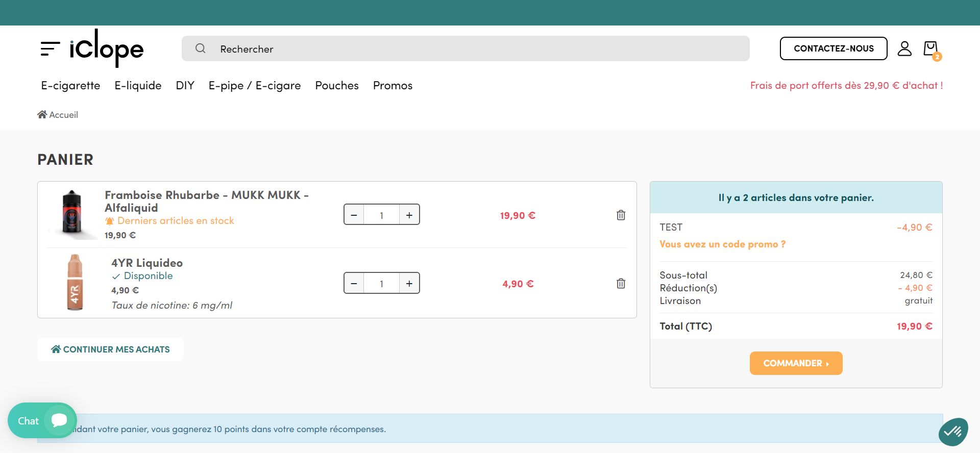Decrease 4YR Liquideo quantity with minus
The width and height of the screenshot is (980, 453).
(x=354, y=283)
